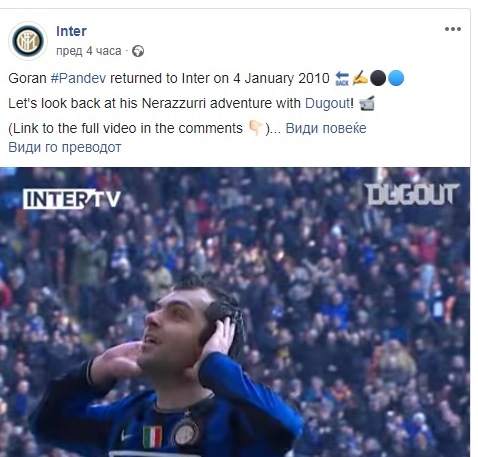
Task: Click the blue circle emoji
Action: [396, 78]
